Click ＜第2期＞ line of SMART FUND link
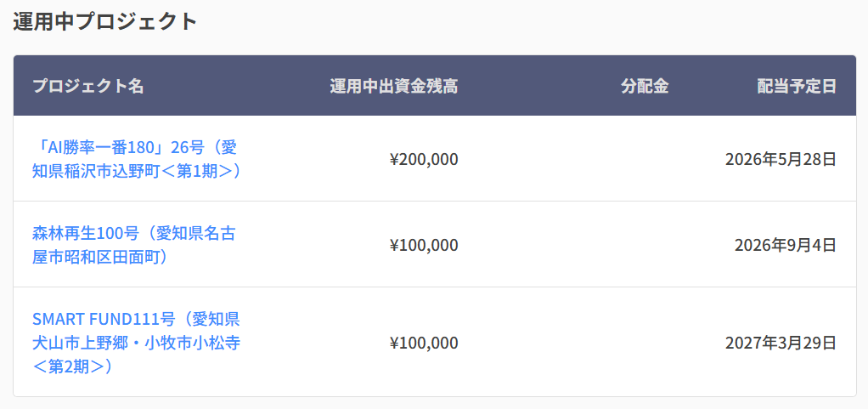868x409 pixels. pyautogui.click(x=73, y=366)
